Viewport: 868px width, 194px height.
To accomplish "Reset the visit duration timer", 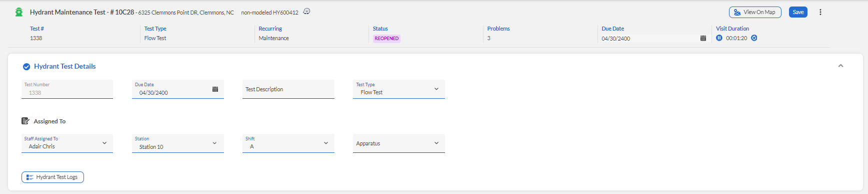I will pos(754,38).
